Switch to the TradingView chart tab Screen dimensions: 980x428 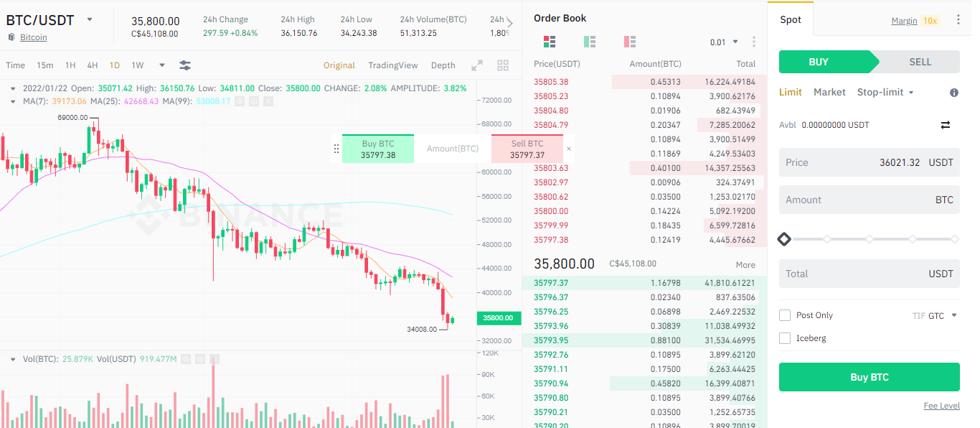(393, 65)
